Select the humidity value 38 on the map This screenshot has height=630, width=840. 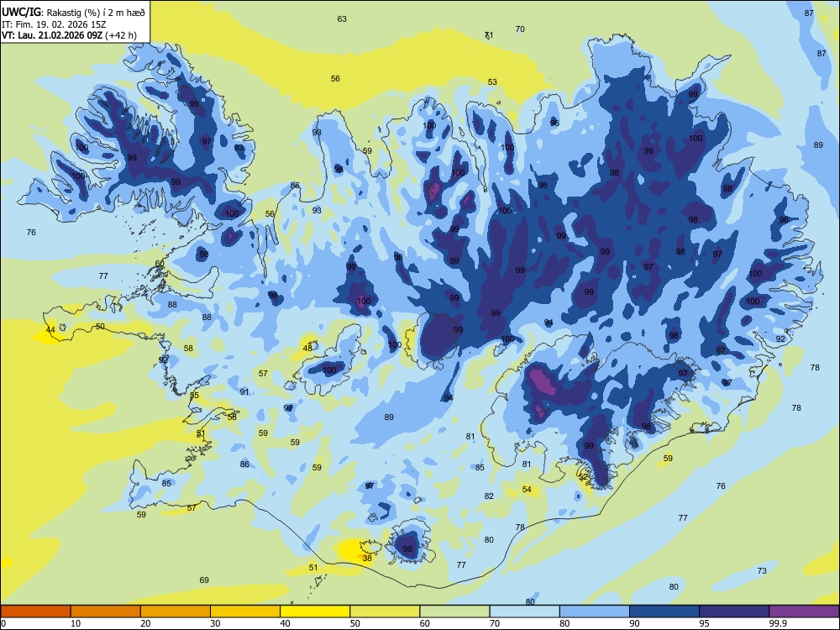[x=367, y=559]
